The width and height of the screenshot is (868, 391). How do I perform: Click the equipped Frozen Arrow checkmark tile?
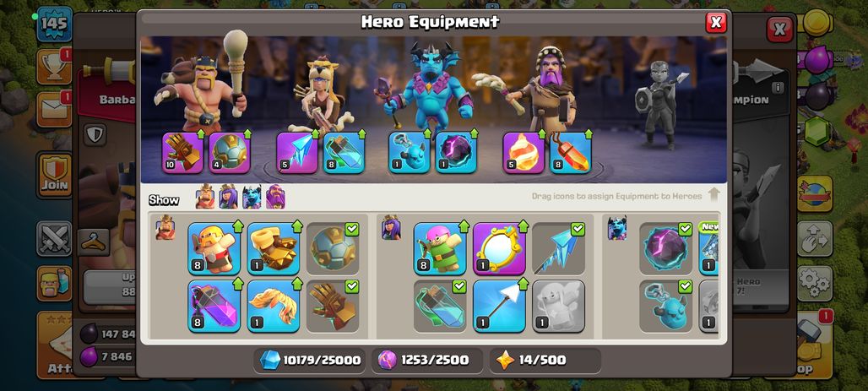[x=559, y=248]
